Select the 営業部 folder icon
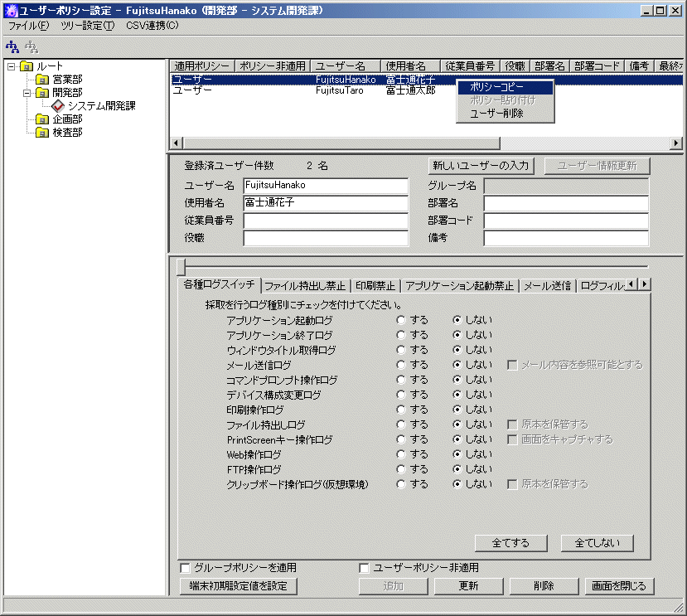687x616 pixels. point(42,80)
